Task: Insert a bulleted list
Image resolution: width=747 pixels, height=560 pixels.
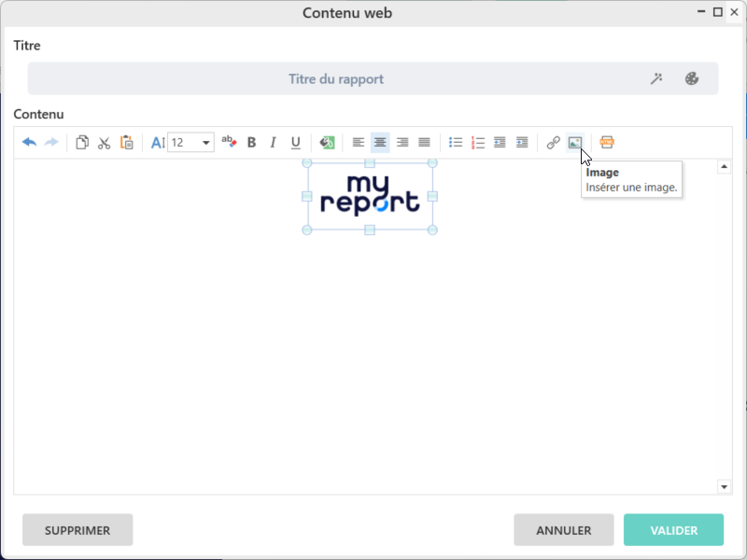Action: (x=456, y=143)
